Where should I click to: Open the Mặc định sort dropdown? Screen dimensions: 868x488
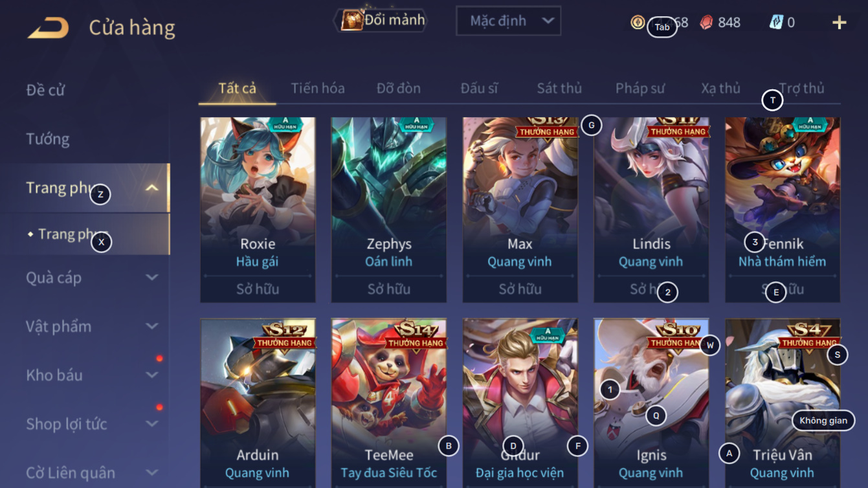(x=508, y=21)
